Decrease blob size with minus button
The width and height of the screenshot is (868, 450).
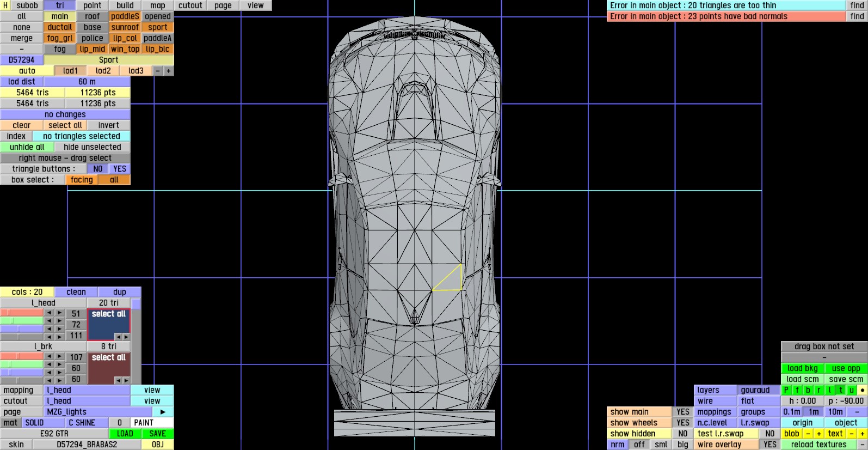(x=808, y=434)
